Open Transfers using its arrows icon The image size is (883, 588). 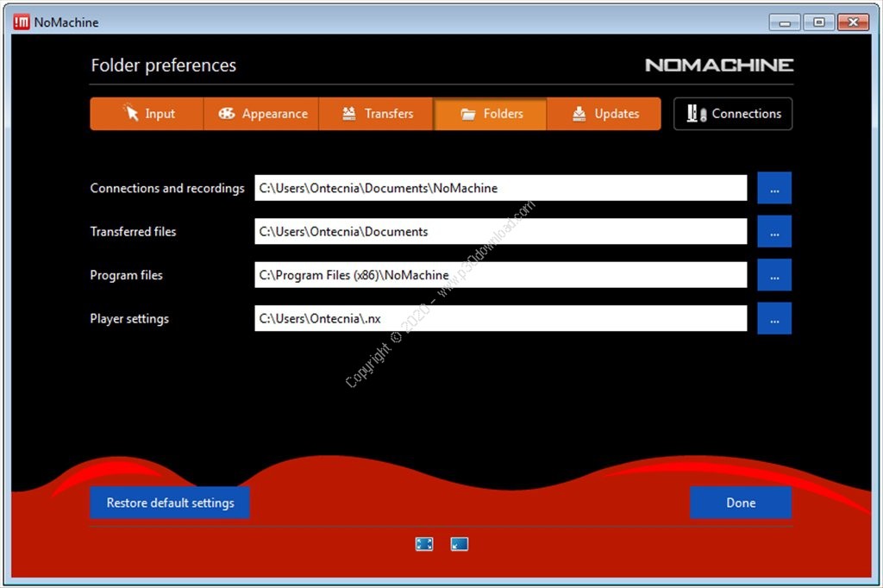(348, 113)
